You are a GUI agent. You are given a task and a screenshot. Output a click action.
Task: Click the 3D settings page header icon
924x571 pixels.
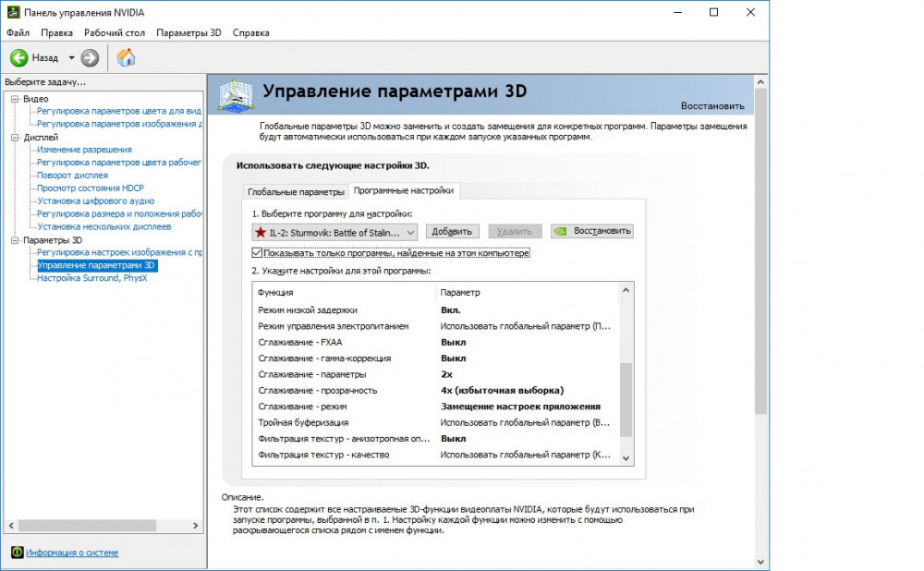(x=236, y=95)
